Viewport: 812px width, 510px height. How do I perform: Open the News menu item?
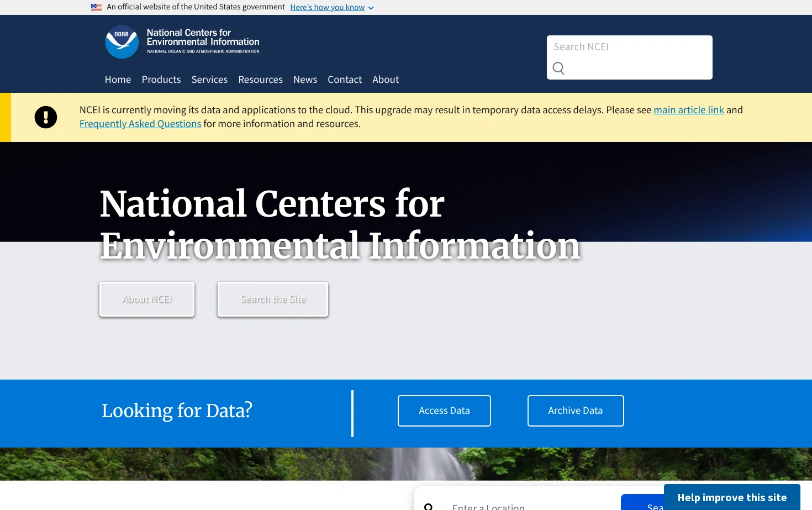click(305, 80)
